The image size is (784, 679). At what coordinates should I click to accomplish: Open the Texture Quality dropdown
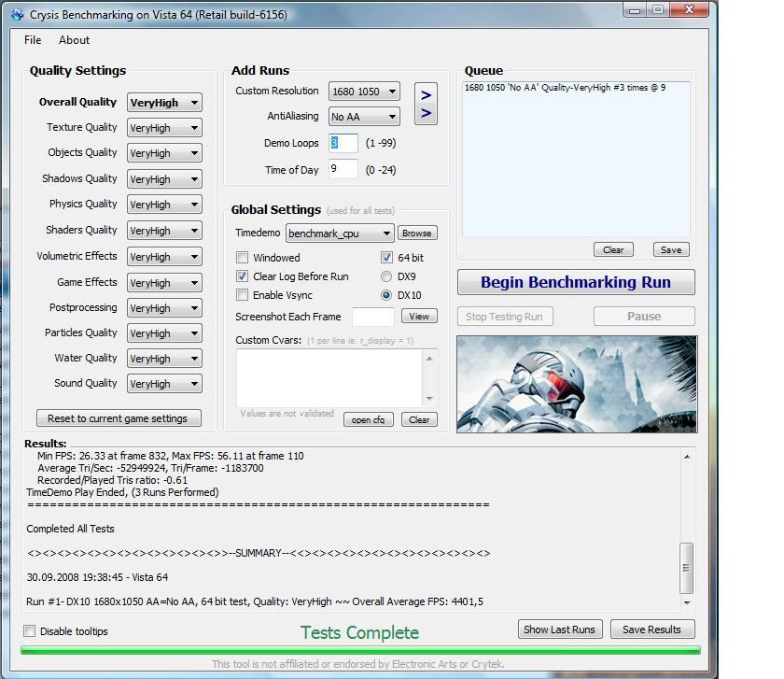[164, 128]
